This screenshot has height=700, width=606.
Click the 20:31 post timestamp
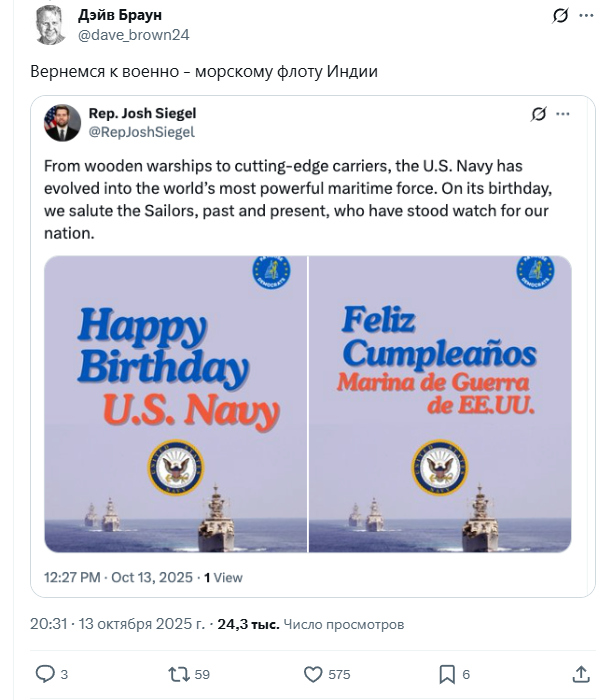click(x=48, y=624)
